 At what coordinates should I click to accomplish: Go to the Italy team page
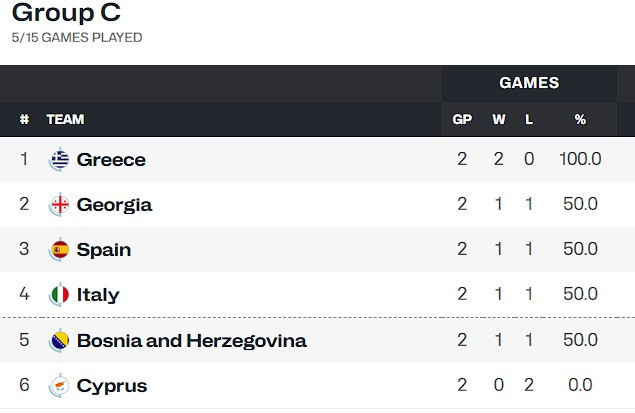click(98, 295)
